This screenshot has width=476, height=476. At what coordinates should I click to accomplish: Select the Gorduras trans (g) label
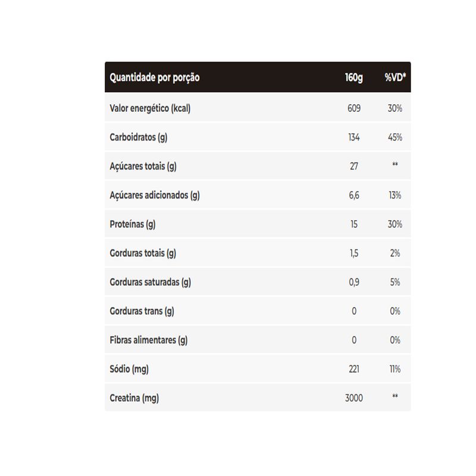tap(142, 311)
